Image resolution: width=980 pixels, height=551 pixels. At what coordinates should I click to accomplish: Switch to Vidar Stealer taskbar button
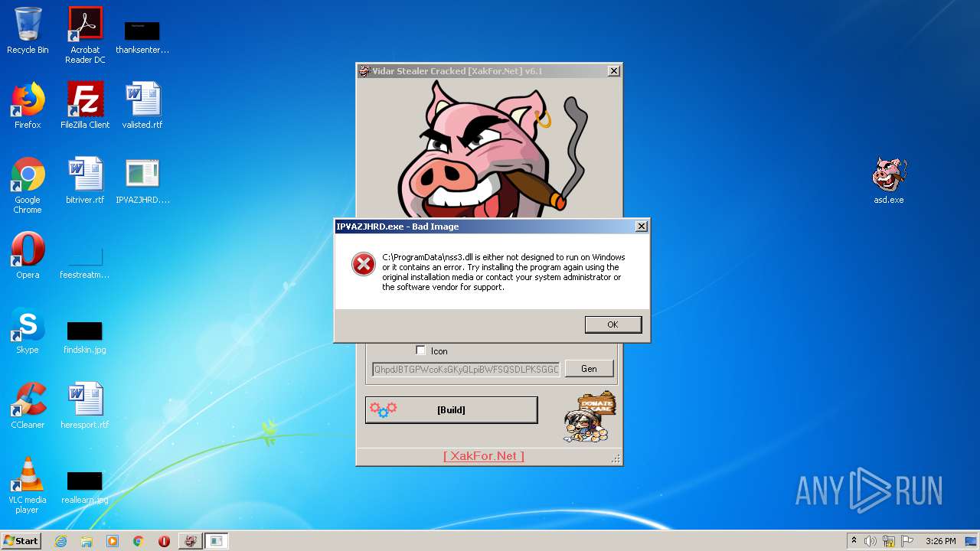pyautogui.click(x=190, y=541)
